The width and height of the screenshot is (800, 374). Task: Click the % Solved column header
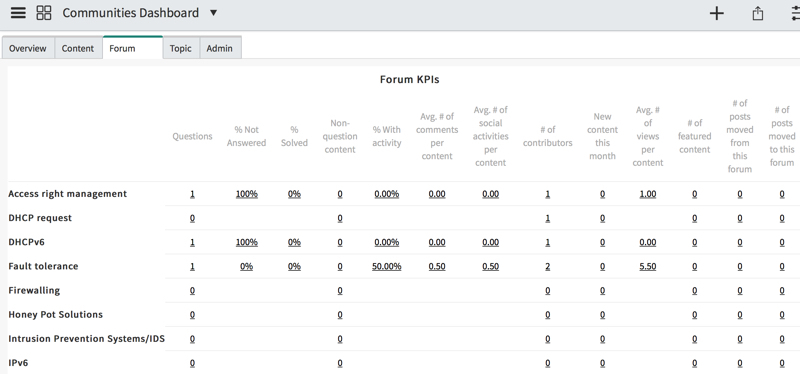tap(294, 136)
